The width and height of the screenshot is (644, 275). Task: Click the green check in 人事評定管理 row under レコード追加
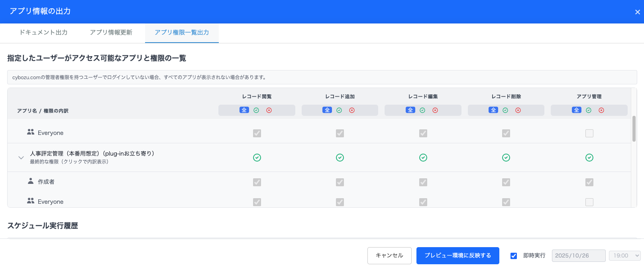(x=340, y=158)
